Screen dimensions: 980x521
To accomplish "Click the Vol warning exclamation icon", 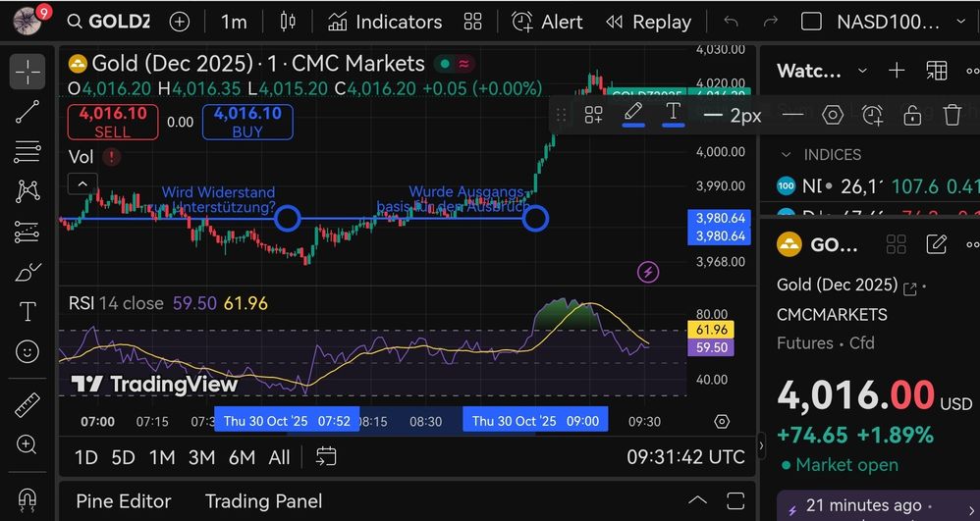I will click(111, 157).
